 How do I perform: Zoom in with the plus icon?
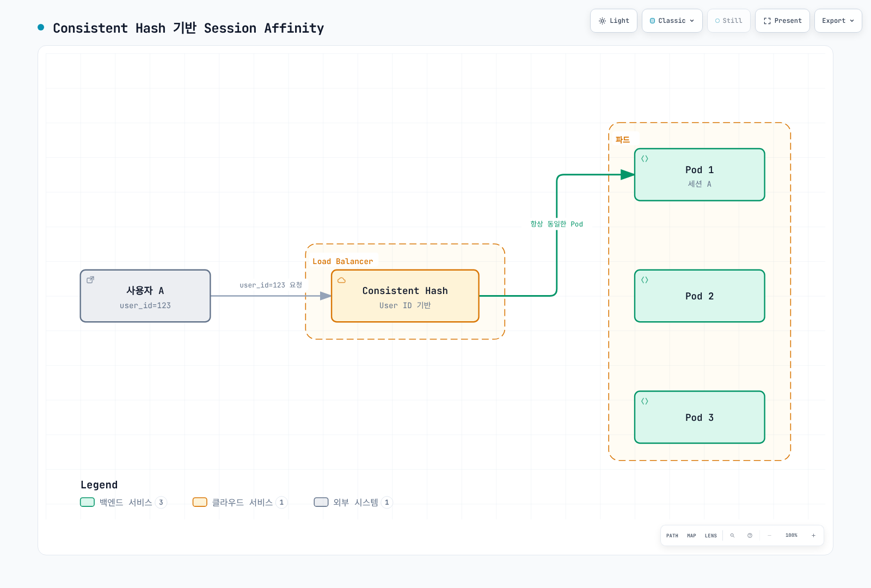(x=813, y=536)
